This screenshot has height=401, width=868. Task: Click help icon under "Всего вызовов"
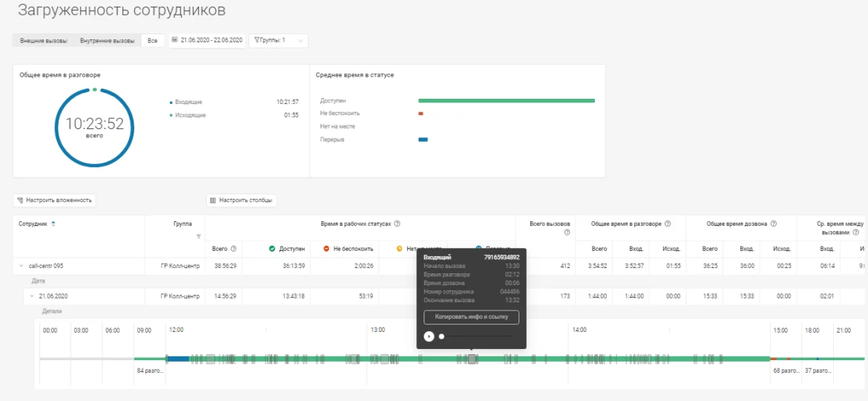pyautogui.click(x=567, y=232)
